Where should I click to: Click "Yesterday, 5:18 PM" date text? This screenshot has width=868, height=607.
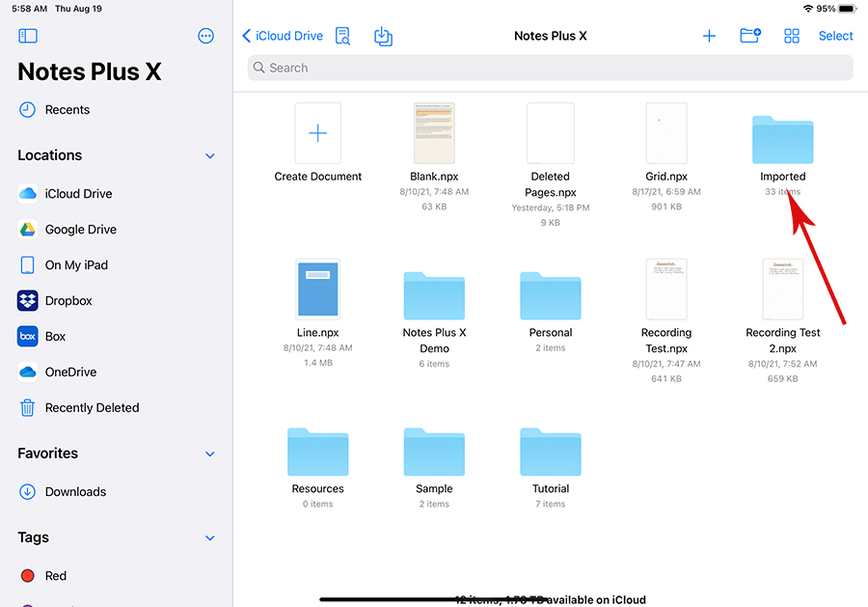pos(551,207)
